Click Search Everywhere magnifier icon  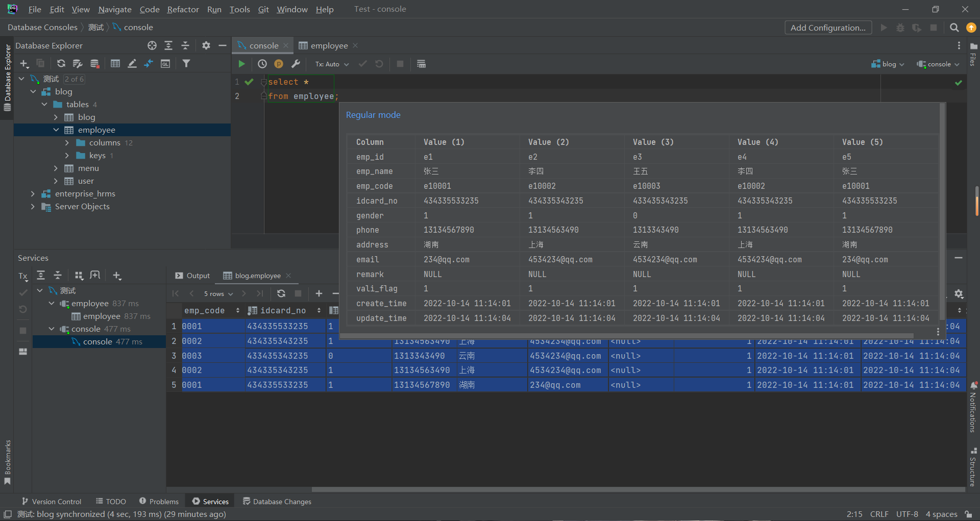click(954, 28)
